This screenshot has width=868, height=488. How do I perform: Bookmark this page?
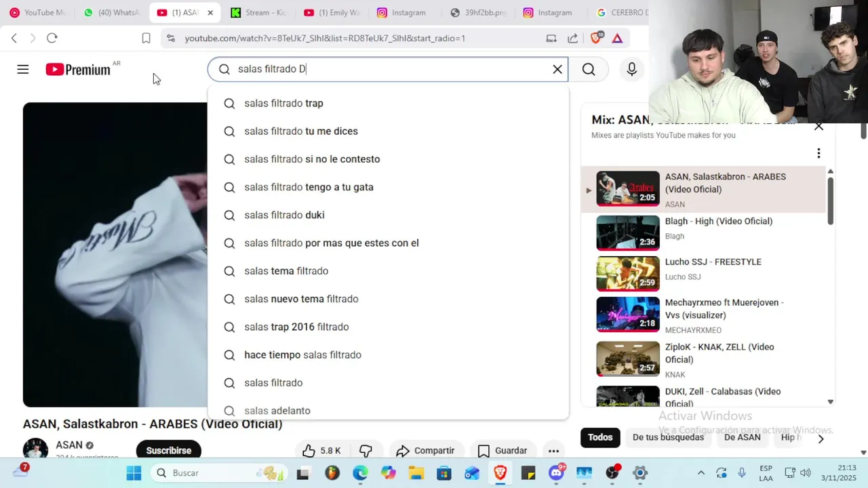coord(146,38)
